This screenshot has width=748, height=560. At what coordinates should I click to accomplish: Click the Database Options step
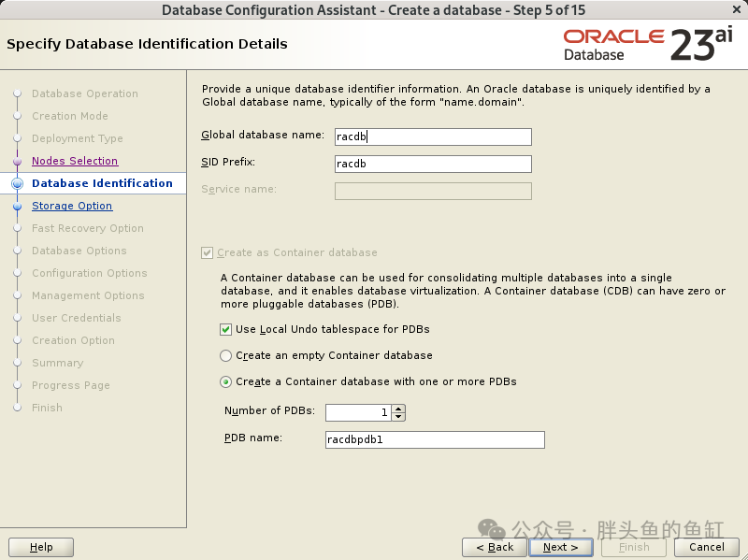(79, 251)
